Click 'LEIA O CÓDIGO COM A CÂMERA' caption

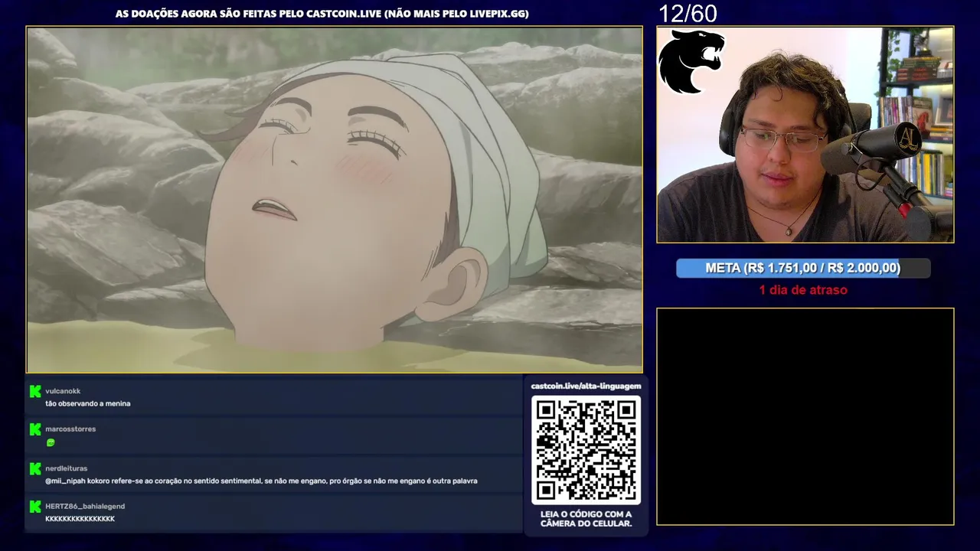[586, 519]
